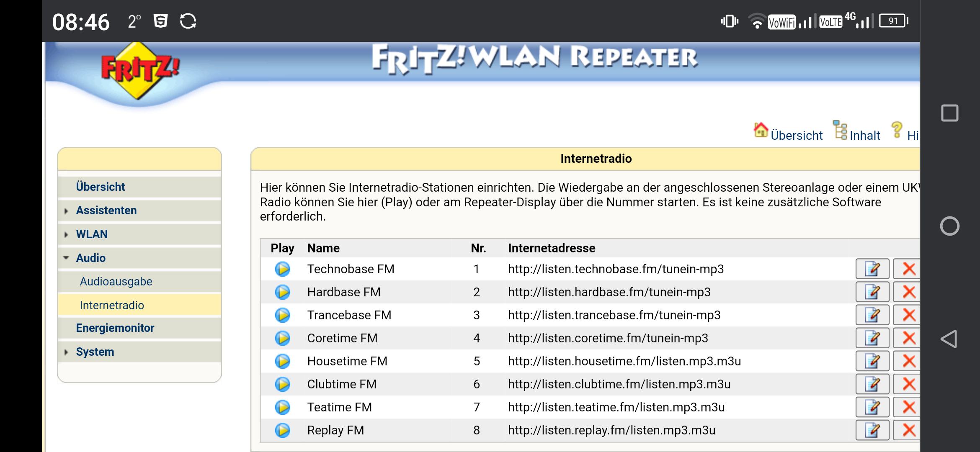
Task: Delete the Hardbase FM station
Action: 907,292
